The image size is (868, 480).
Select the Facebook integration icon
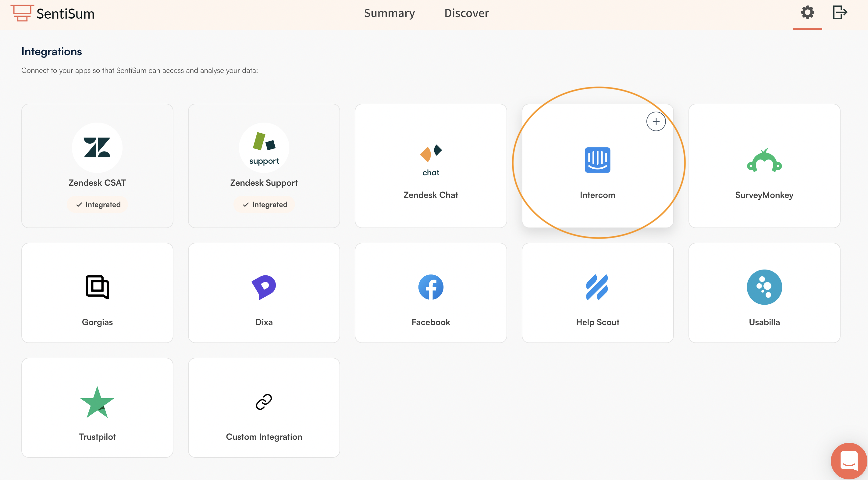point(431,287)
